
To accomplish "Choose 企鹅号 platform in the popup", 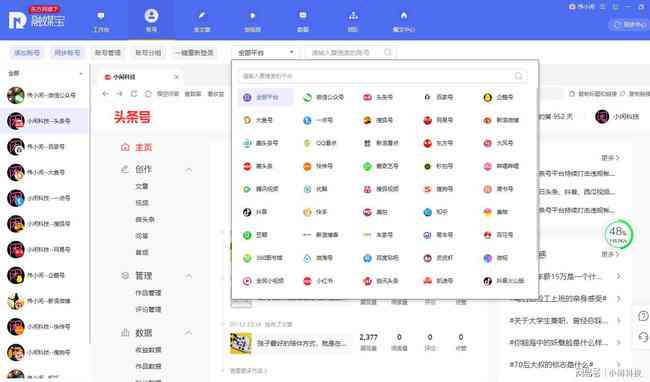I will 499,97.
